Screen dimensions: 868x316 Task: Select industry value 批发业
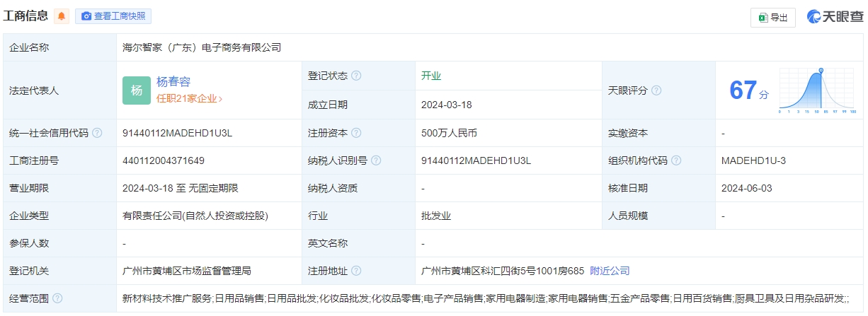436,216
